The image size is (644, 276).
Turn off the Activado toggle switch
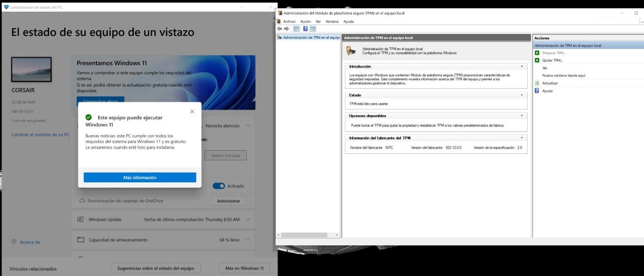click(x=219, y=186)
